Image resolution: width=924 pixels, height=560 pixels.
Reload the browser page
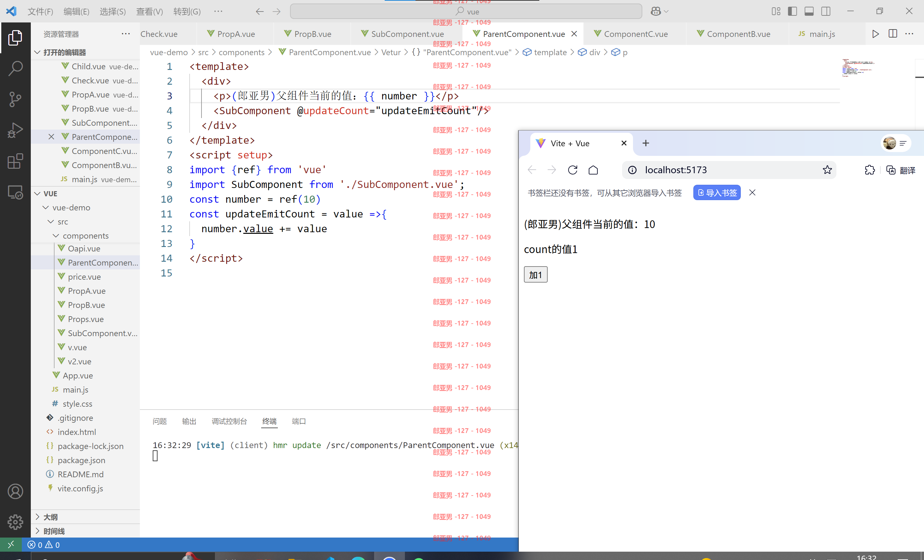click(x=572, y=170)
